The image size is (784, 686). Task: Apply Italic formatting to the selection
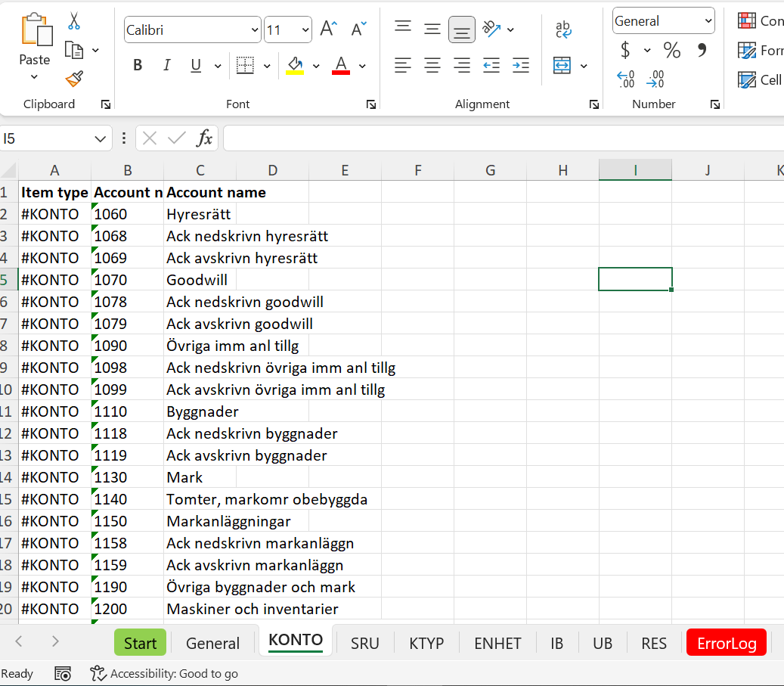[x=166, y=65]
